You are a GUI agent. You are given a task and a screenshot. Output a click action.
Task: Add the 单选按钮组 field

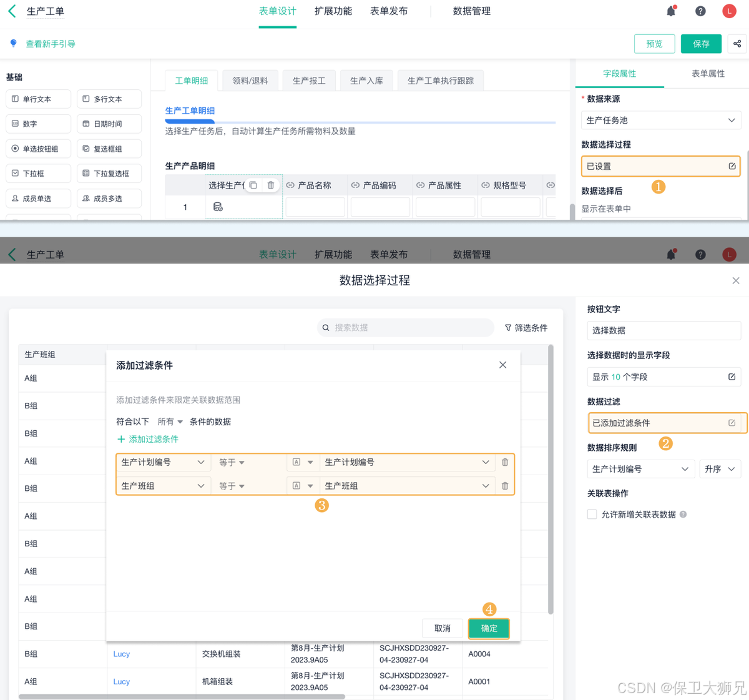pyautogui.click(x=38, y=149)
